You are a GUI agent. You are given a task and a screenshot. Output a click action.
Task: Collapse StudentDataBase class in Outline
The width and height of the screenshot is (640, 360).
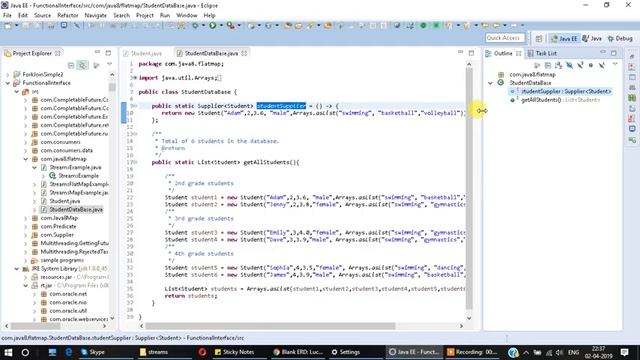tap(491, 83)
